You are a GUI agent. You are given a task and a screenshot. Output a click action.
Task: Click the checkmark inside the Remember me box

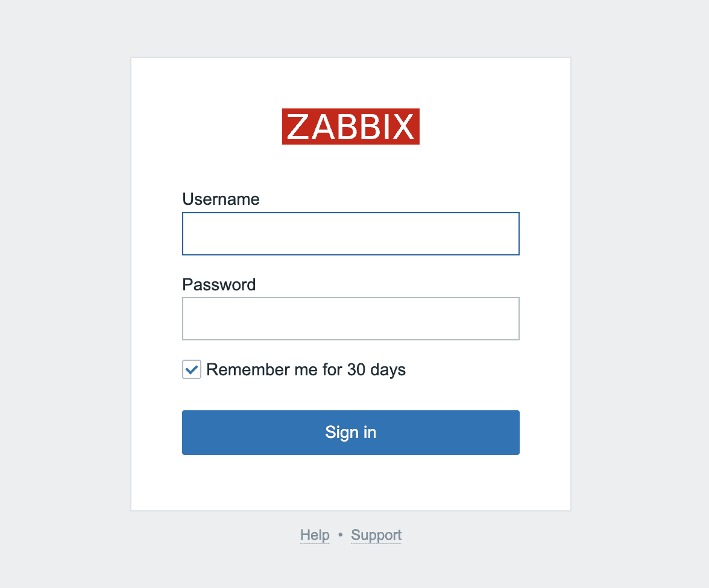[191, 369]
